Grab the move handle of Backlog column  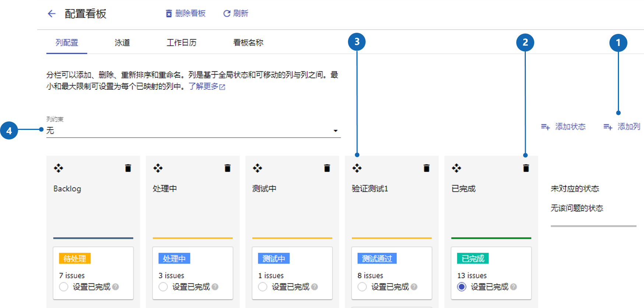[59, 168]
